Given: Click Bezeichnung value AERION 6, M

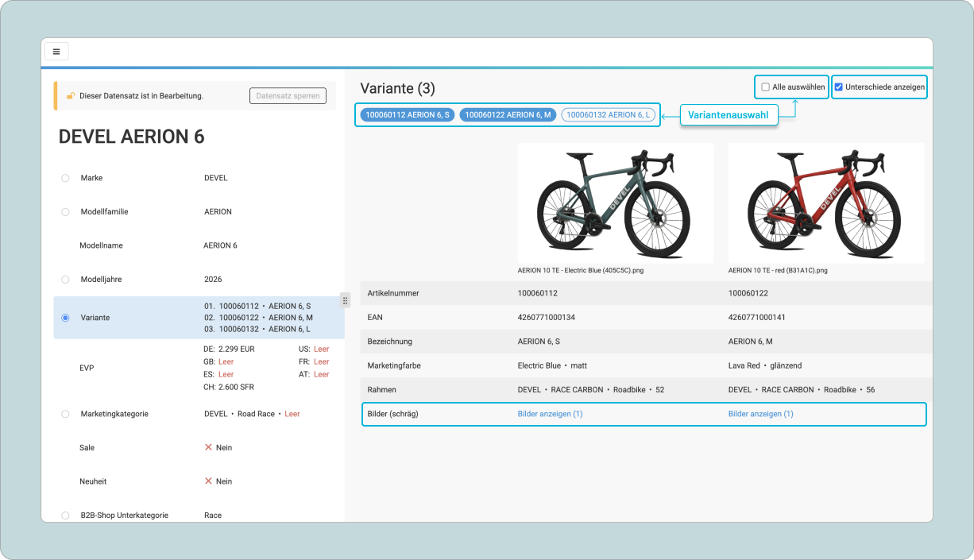Looking at the screenshot, I should click(x=751, y=342).
